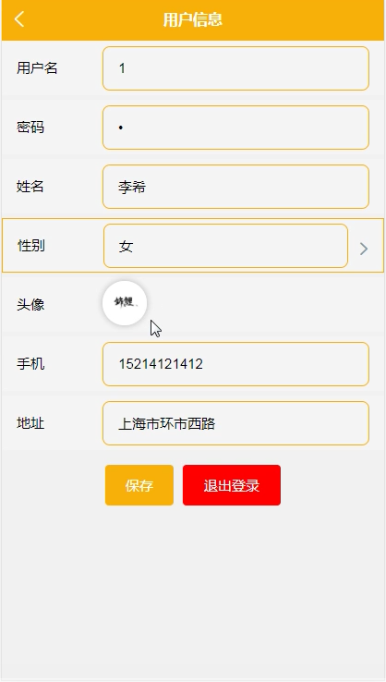Edit the 地址 field 上海市环市西路

(x=235, y=423)
